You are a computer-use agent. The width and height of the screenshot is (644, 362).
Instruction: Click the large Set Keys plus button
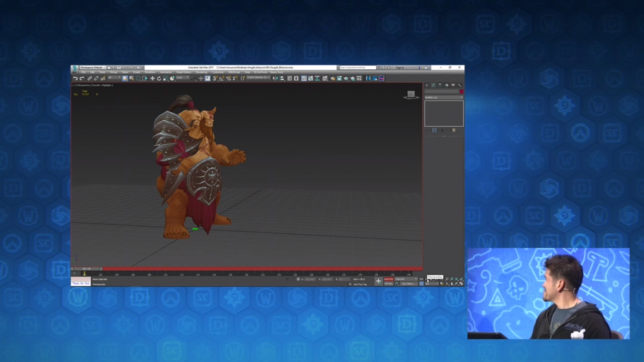coord(379,281)
